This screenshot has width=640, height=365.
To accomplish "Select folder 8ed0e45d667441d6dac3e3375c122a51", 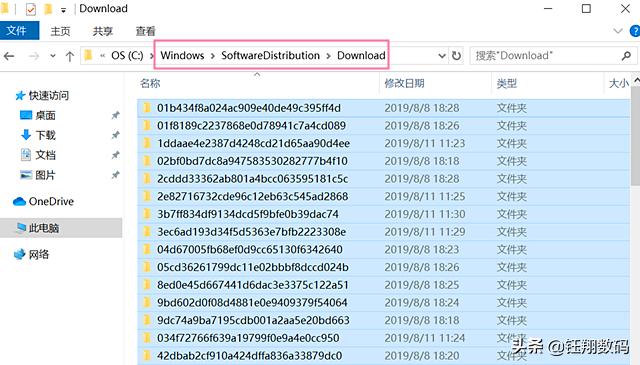I will [x=384, y=285].
